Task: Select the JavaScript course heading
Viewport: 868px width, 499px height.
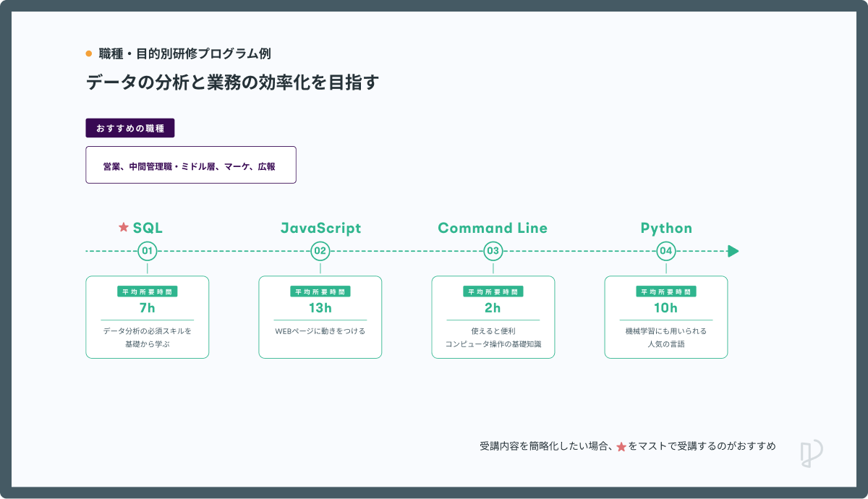Action: [x=320, y=228]
